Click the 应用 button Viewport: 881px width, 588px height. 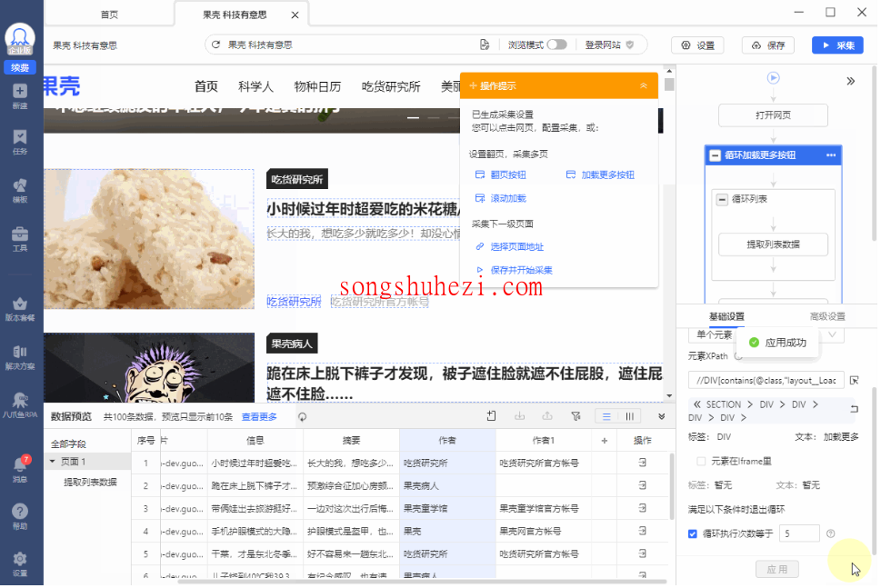click(778, 571)
